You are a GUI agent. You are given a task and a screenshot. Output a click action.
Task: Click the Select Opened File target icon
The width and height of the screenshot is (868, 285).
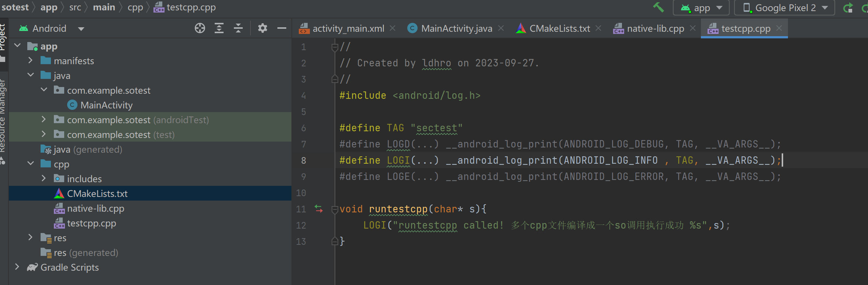pyautogui.click(x=200, y=28)
